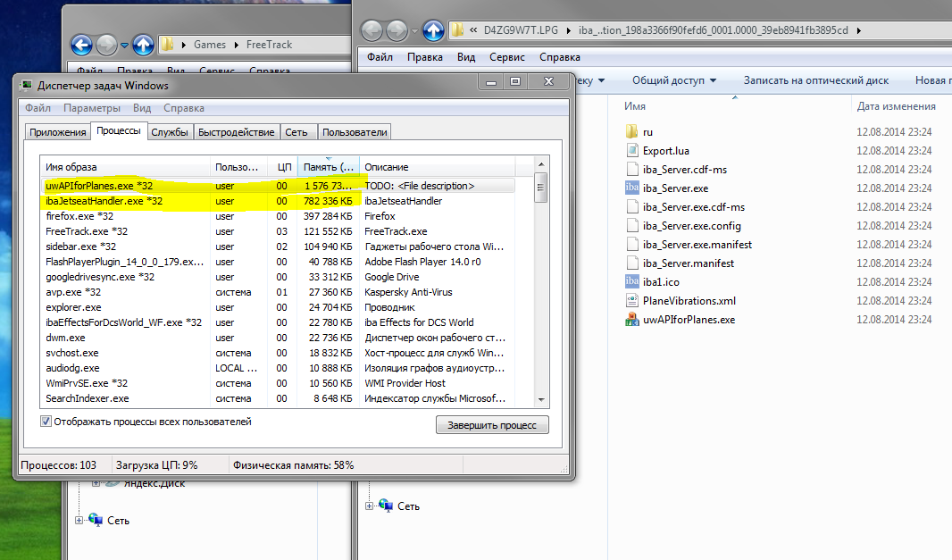The width and height of the screenshot is (952, 560).
Task: Click the Сеть network icon in the right Explorer tree
Action: pyautogui.click(x=386, y=506)
